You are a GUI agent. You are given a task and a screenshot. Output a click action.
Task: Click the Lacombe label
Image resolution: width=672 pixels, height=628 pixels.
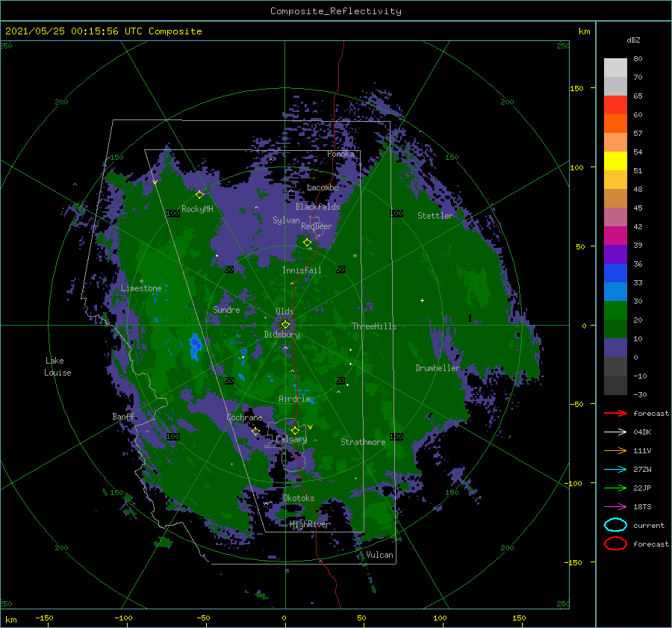pyautogui.click(x=323, y=187)
